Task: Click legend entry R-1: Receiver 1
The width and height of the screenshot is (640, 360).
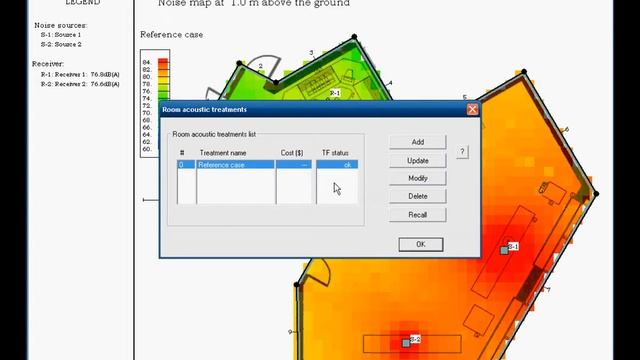Action: (80, 74)
